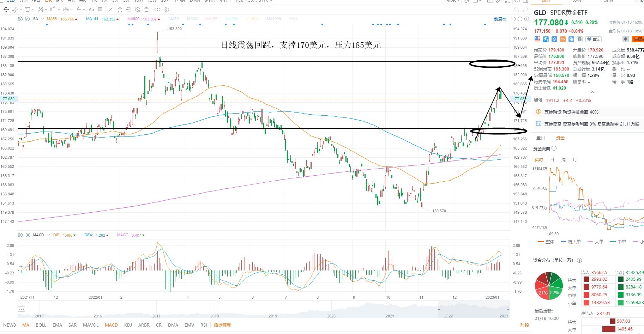Click the blue price tag icon
The width and height of the screenshot is (644, 334).
(x=571, y=39)
